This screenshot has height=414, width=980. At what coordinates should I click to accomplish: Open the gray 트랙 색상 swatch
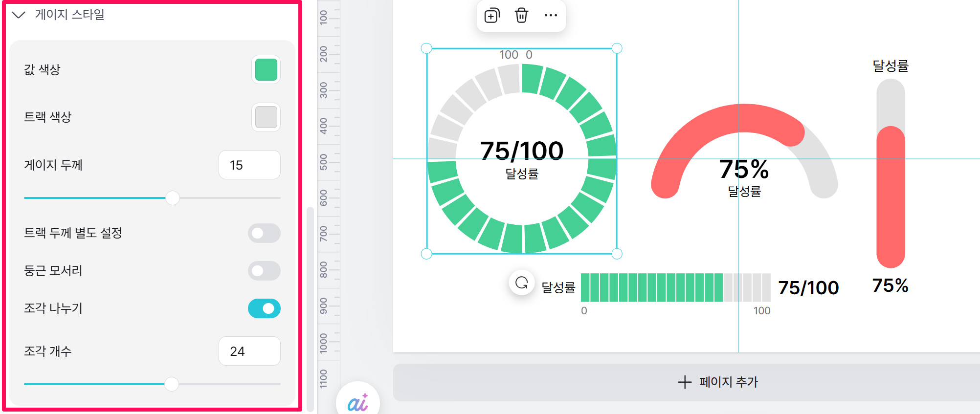coord(266,117)
